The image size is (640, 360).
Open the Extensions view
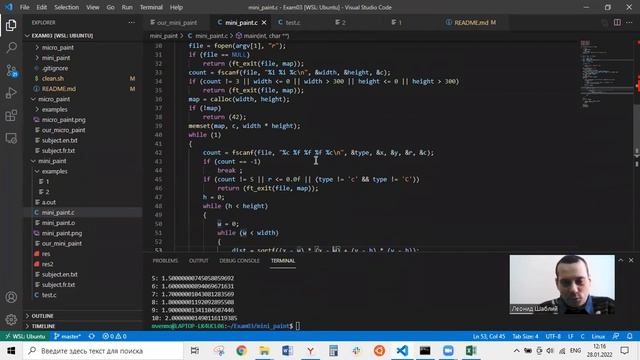[11, 116]
